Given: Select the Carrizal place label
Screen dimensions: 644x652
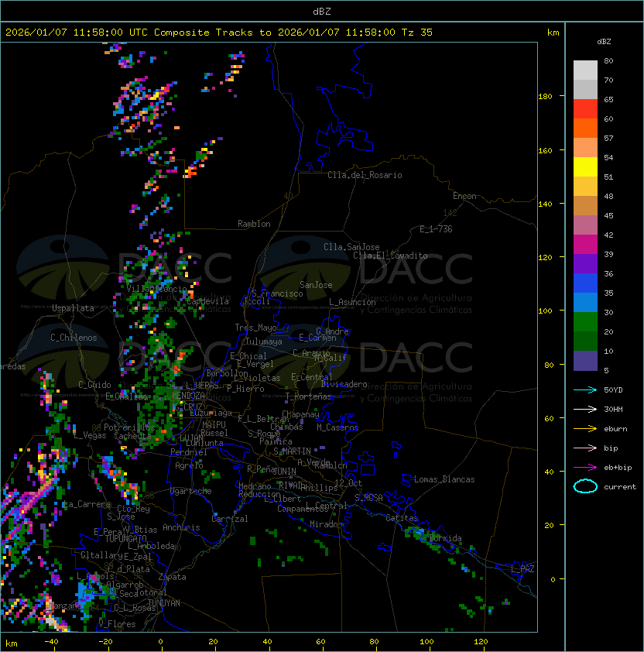Looking at the screenshot, I should tap(230, 519).
